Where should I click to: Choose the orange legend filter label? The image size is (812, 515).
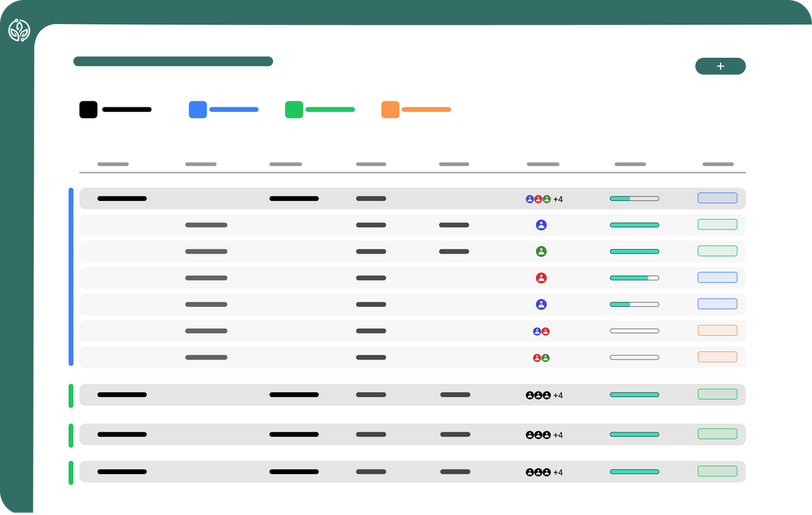click(426, 110)
